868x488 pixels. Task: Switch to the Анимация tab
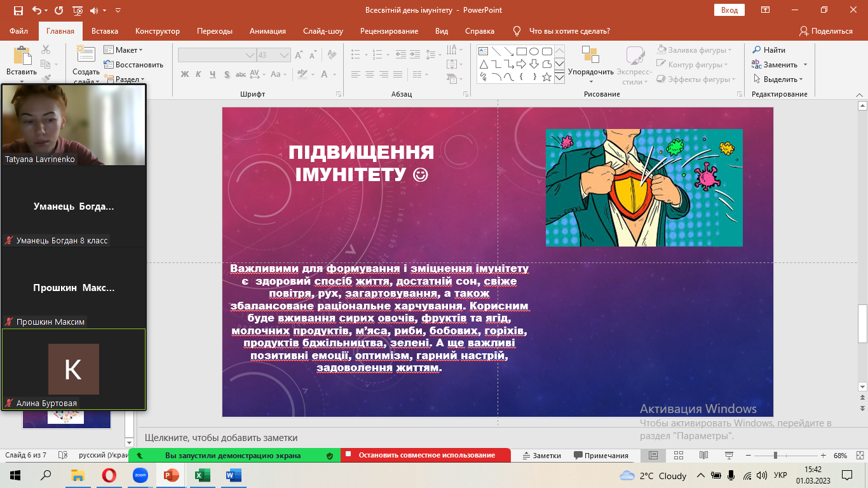(x=268, y=31)
